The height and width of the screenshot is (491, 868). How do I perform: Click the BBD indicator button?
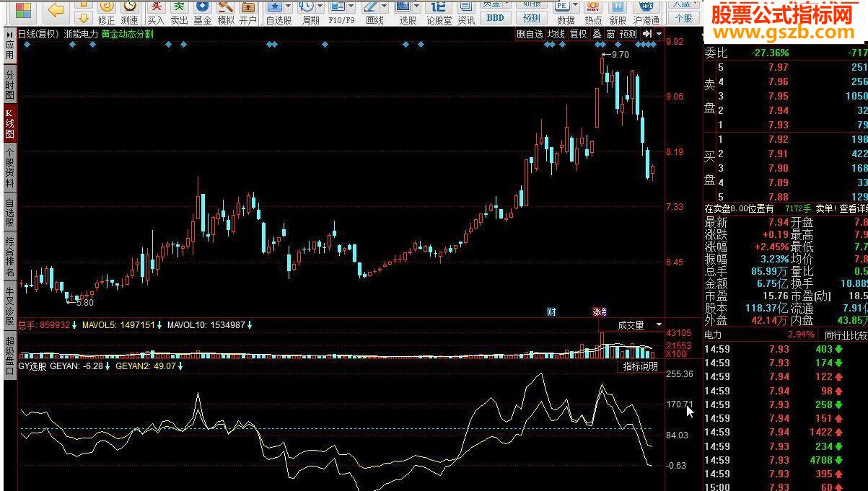tap(495, 17)
